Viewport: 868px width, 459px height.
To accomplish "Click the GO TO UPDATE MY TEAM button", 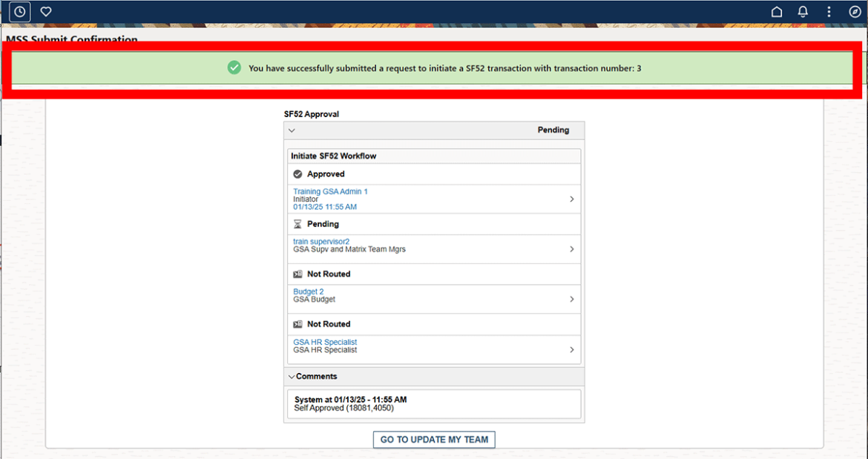I will (x=433, y=439).
